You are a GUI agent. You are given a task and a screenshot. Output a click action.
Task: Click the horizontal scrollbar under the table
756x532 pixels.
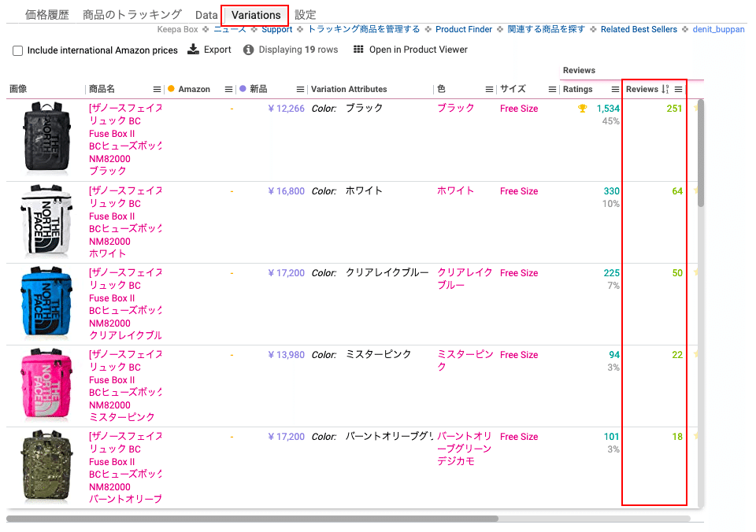pyautogui.click(x=252, y=519)
